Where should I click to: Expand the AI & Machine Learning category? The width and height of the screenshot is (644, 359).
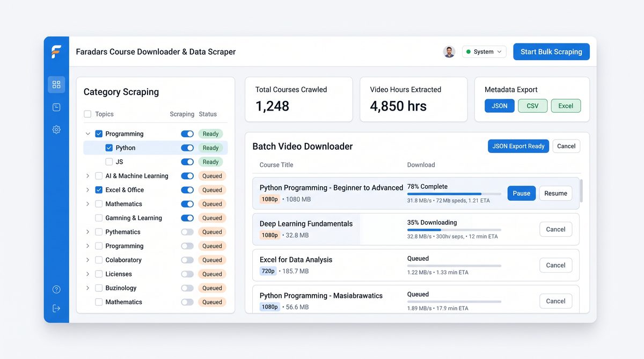point(87,175)
